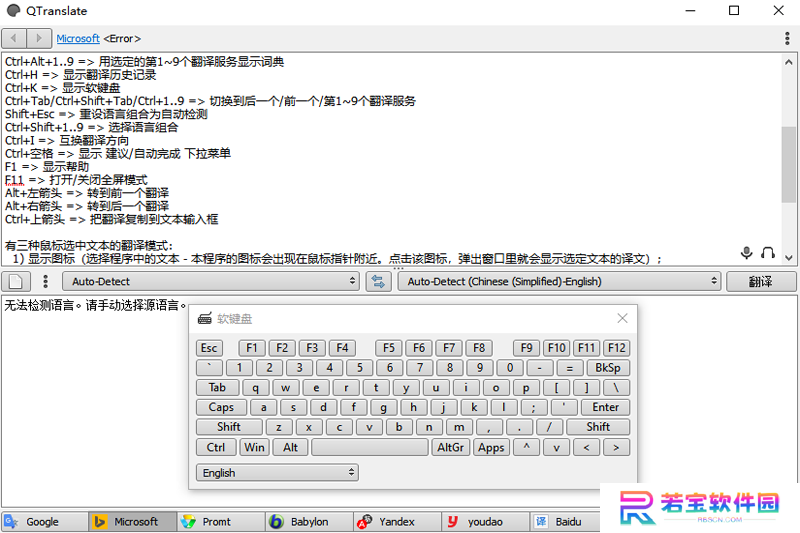This screenshot has width=800, height=533.
Task: Click the Apps key on soft keyboard
Action: click(491, 447)
